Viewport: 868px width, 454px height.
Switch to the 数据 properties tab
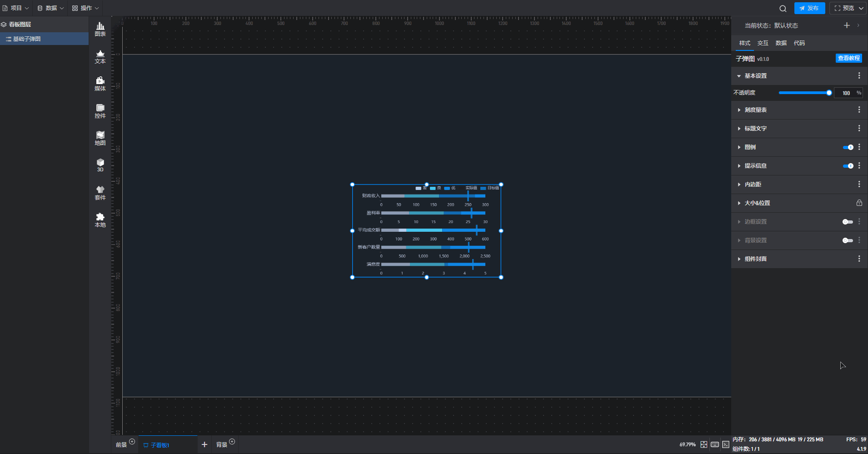click(781, 43)
